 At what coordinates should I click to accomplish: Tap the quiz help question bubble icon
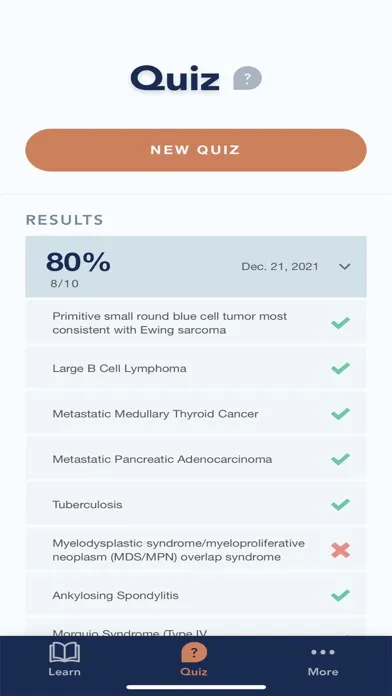click(x=248, y=78)
